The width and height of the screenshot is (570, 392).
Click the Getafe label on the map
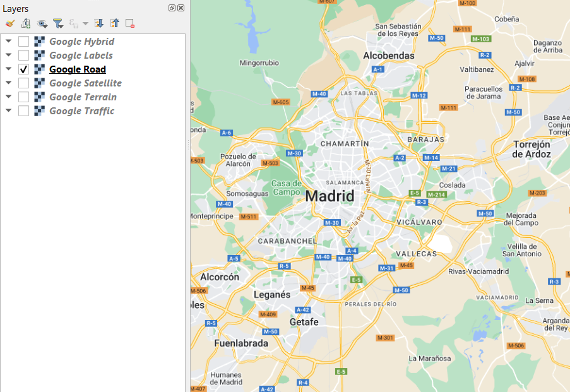coord(304,322)
